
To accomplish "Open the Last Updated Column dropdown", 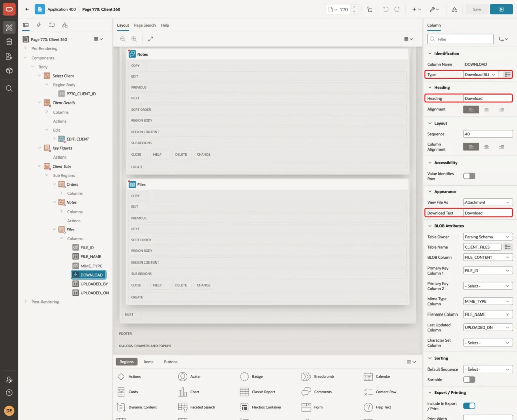I will [x=488, y=327].
